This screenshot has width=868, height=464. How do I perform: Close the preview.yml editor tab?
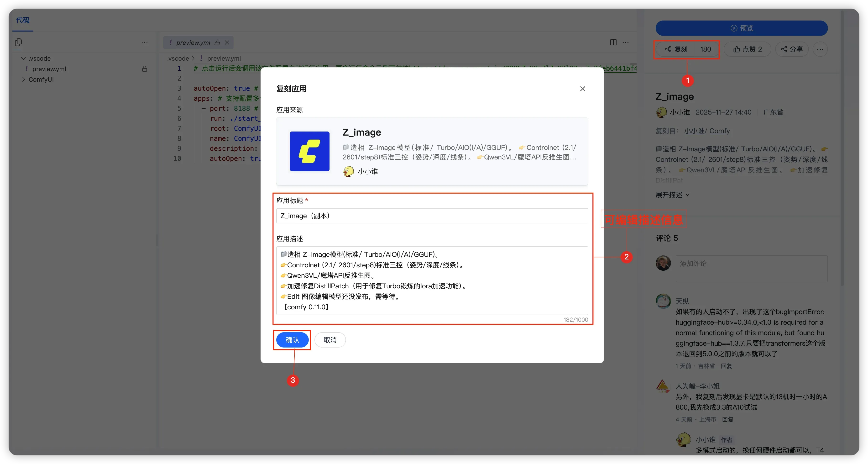click(x=227, y=42)
